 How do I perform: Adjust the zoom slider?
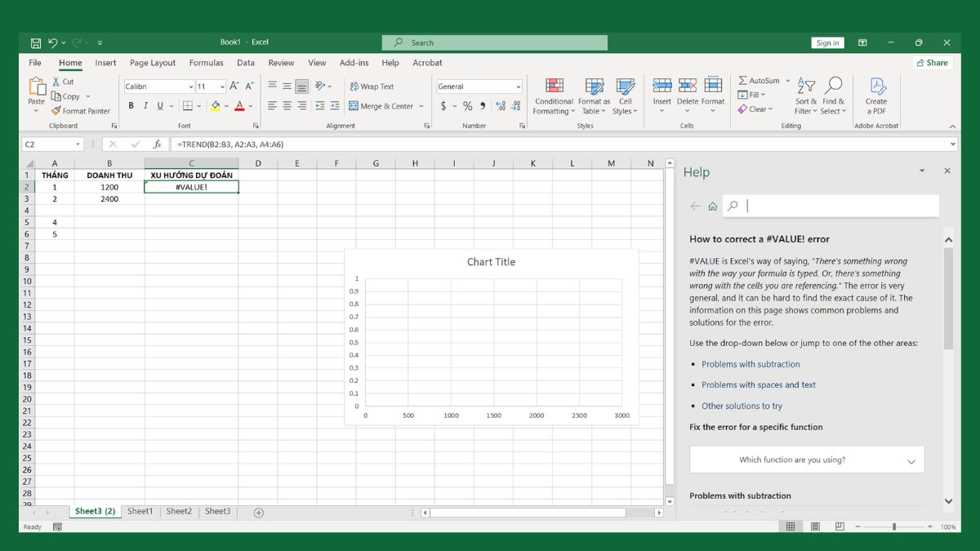coord(895,527)
